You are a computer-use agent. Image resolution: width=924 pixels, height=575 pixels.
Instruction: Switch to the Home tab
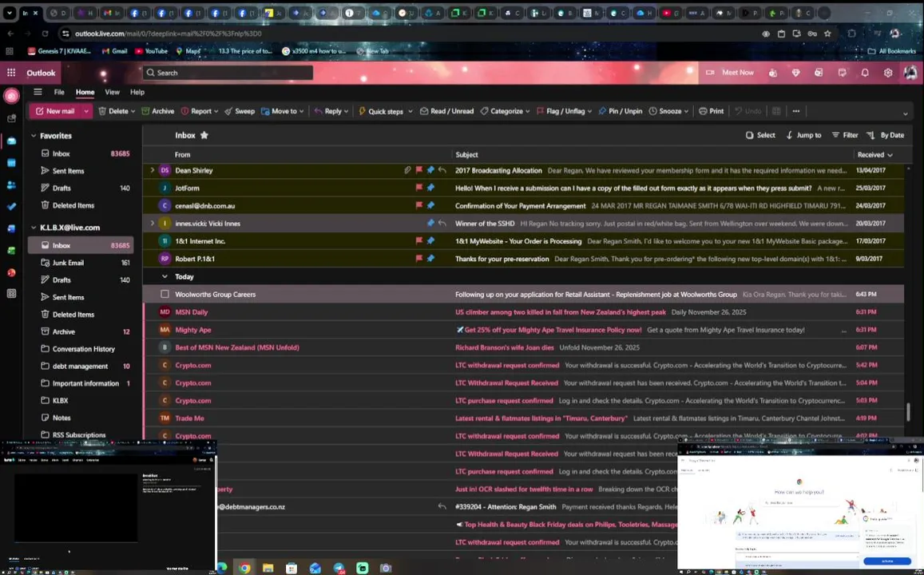(85, 92)
